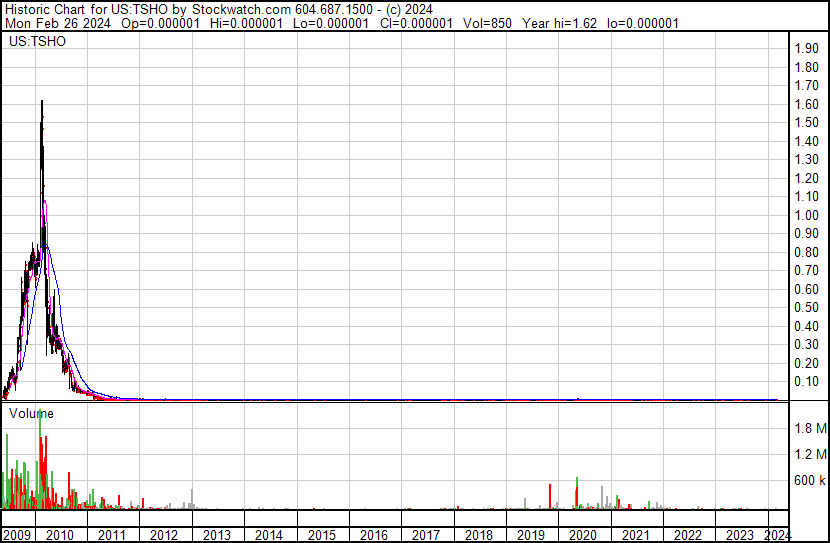Image resolution: width=830 pixels, height=543 pixels.
Task: Click the 2009 year label on the axis
Action: (x=17, y=535)
